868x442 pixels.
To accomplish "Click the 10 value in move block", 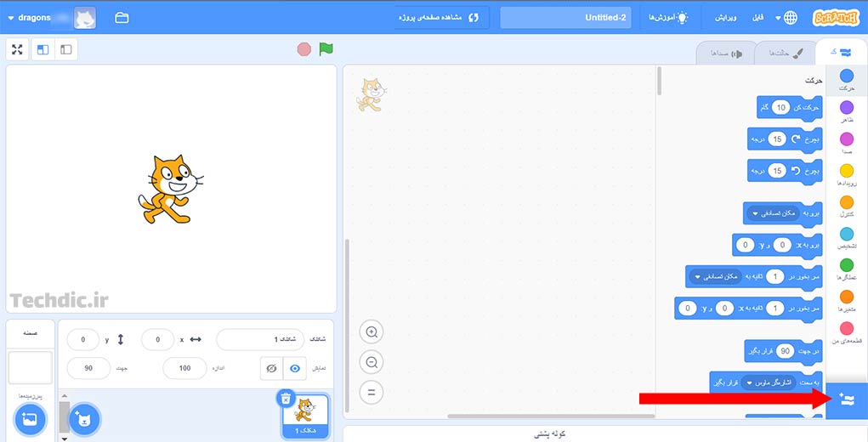I will point(781,107).
